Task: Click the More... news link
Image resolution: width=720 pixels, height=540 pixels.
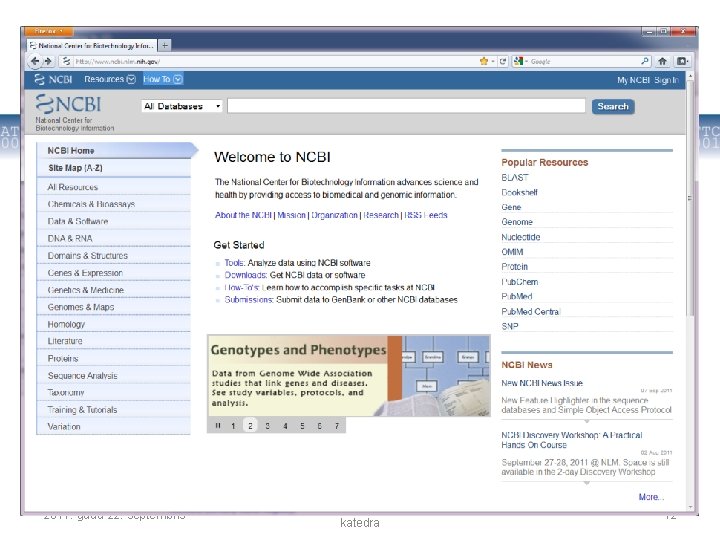Action: point(651,497)
